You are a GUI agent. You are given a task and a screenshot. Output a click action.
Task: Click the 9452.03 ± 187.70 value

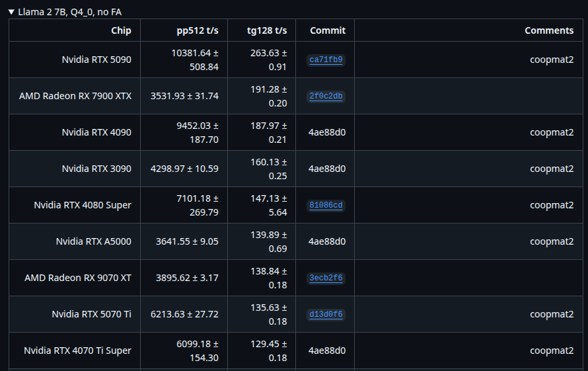(198, 132)
